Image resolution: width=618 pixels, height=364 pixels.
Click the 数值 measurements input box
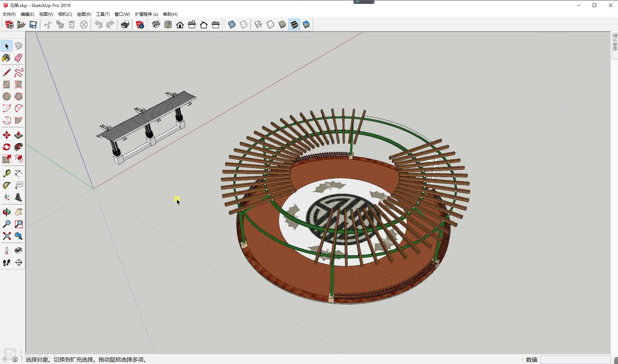575,359
